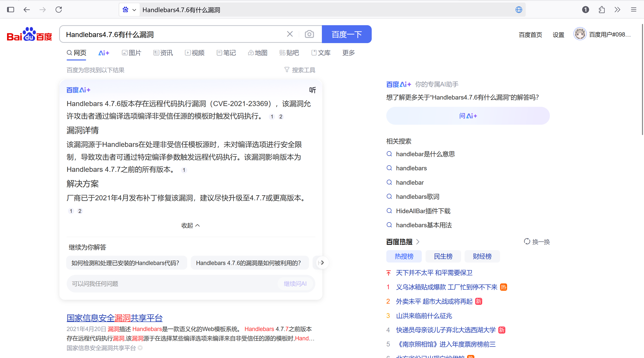This screenshot has height=358, width=644.
Task: Expand the toolbar overflow chevrons
Action: click(x=617, y=10)
